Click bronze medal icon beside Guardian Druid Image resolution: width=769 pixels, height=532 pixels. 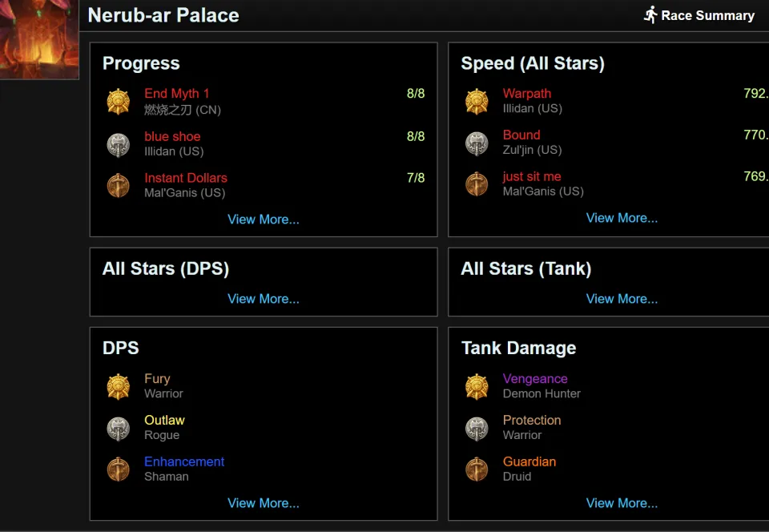(477, 469)
